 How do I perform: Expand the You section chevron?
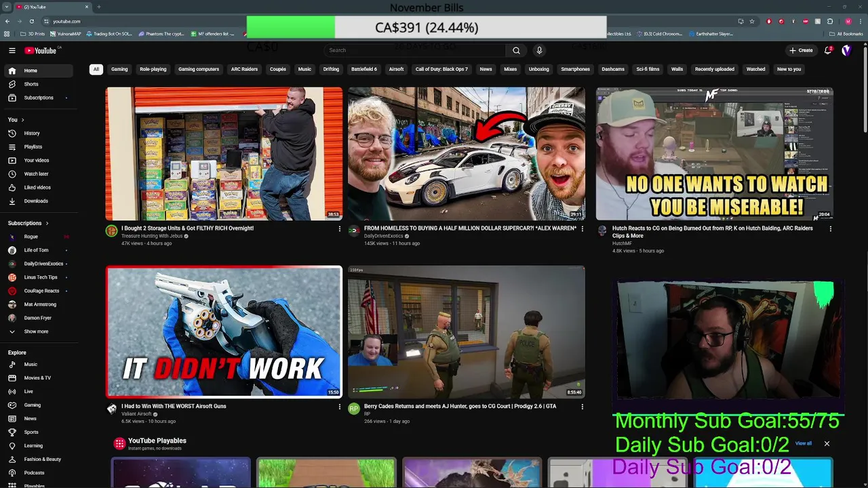(x=22, y=120)
